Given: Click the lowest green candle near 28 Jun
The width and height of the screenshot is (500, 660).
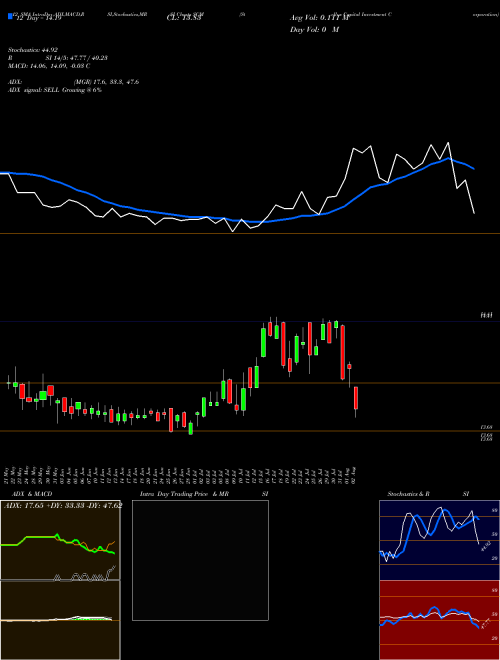Looking at the screenshot, I should click(x=191, y=428).
